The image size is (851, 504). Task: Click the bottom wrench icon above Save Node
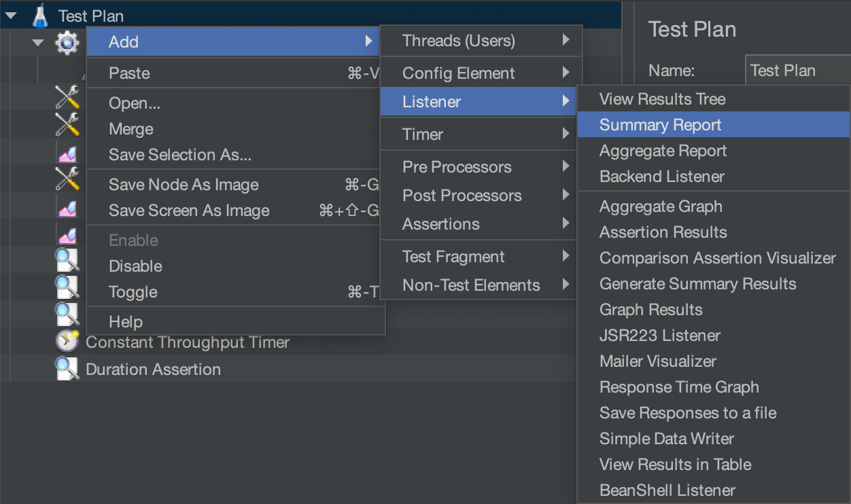pyautogui.click(x=67, y=179)
